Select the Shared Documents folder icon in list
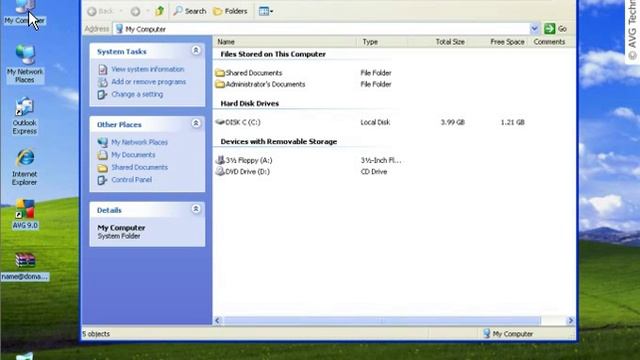The image size is (640, 360). click(x=220, y=73)
